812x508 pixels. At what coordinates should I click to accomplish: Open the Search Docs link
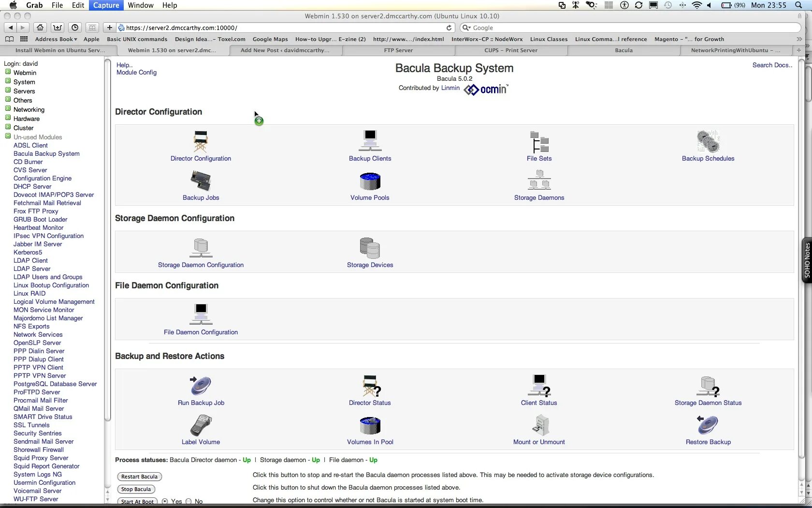[772, 65]
